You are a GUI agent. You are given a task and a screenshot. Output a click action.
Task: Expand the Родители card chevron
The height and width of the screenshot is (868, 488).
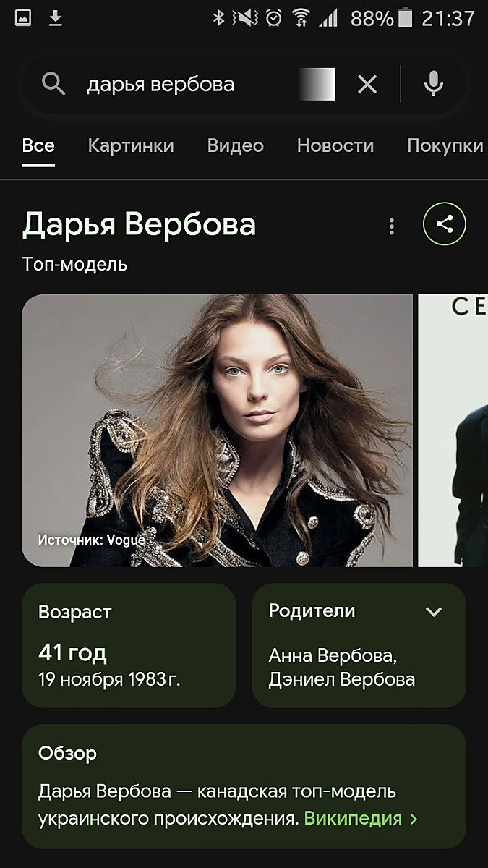[x=434, y=612]
